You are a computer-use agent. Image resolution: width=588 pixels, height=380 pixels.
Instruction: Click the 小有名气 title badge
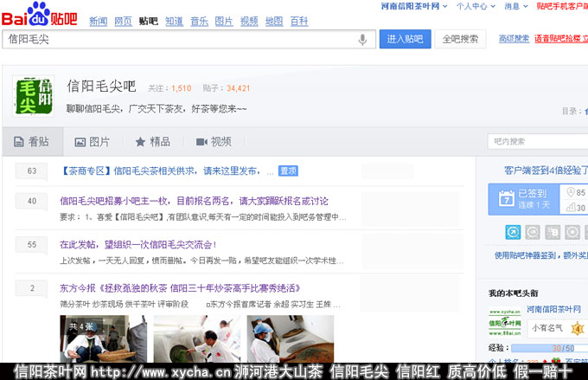547,328
